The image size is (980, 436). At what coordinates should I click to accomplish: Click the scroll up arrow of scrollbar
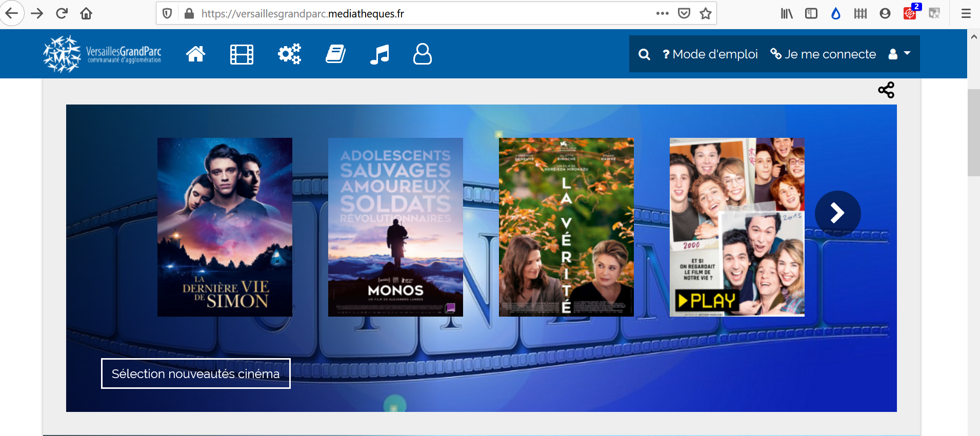click(973, 36)
